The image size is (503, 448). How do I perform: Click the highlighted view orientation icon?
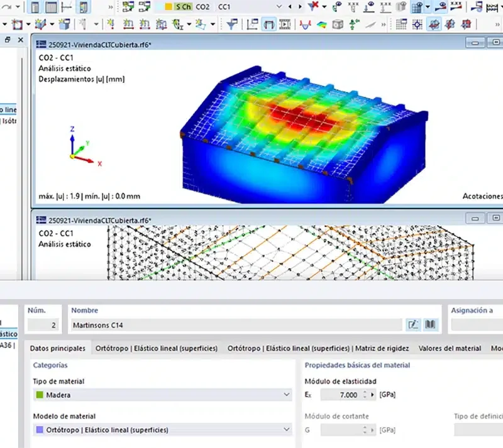coord(434,25)
